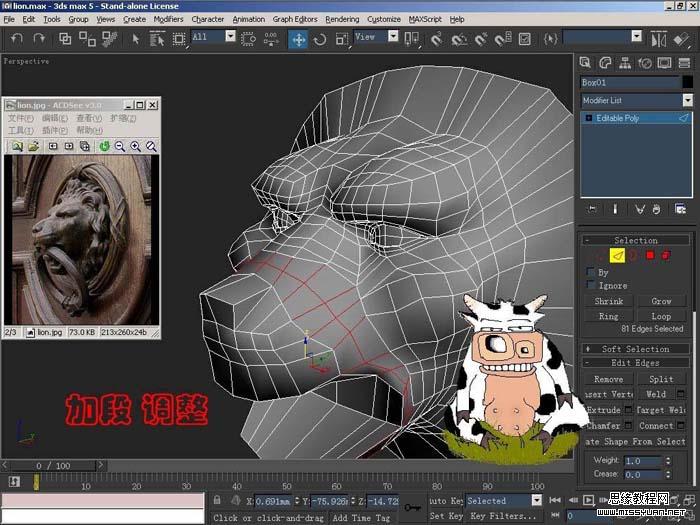Image resolution: width=700 pixels, height=525 pixels.
Task: Toggle the selection lock icon
Action: click(217, 500)
